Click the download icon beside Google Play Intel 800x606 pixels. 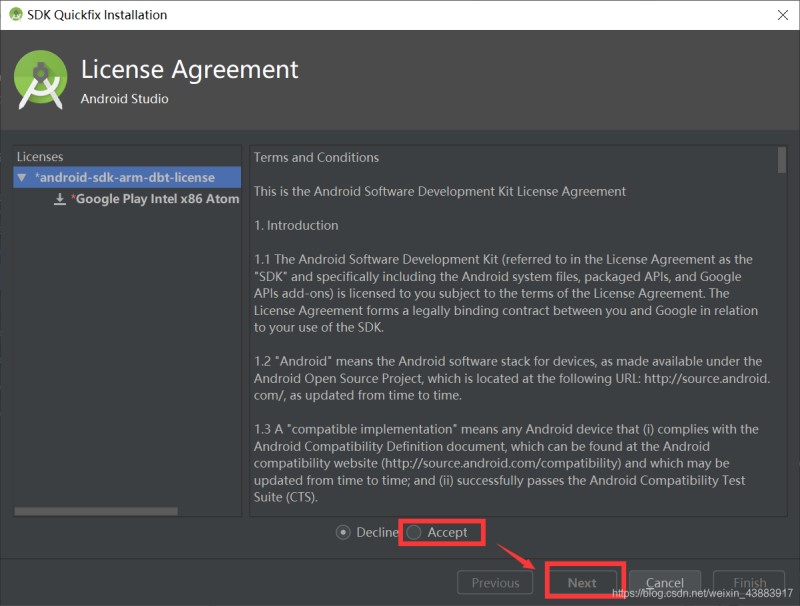pos(60,199)
